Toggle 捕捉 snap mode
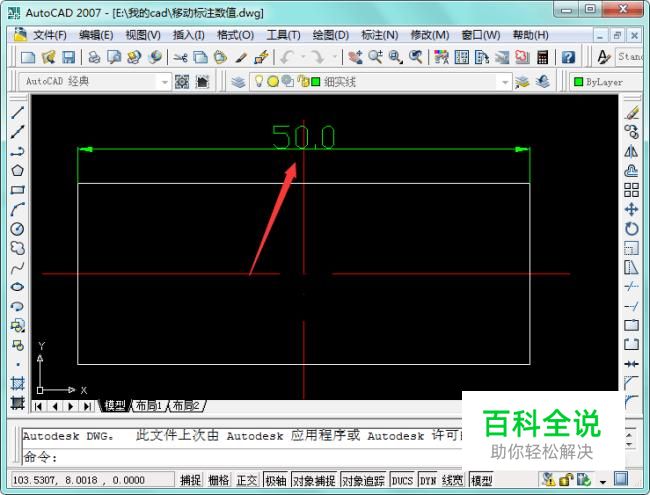This screenshot has width=650, height=495. pyautogui.click(x=191, y=480)
